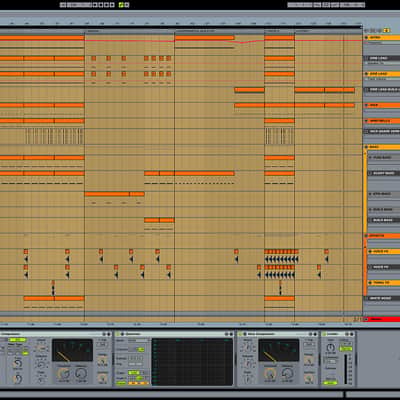Toggle the Limiter device activator

(x=324, y=334)
